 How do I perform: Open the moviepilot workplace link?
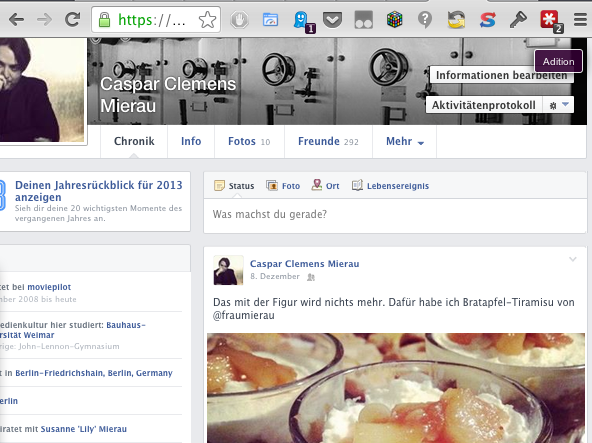pyautogui.click(x=49, y=287)
